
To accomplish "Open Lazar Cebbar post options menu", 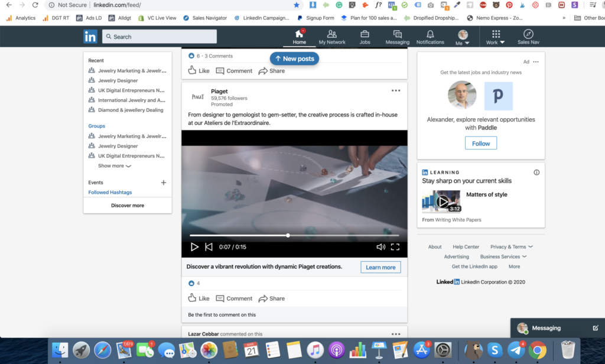I will (x=396, y=334).
